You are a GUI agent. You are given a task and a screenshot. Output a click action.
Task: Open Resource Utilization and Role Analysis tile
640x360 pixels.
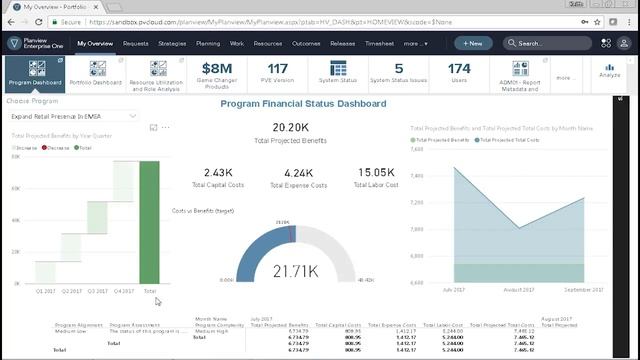coord(156,75)
